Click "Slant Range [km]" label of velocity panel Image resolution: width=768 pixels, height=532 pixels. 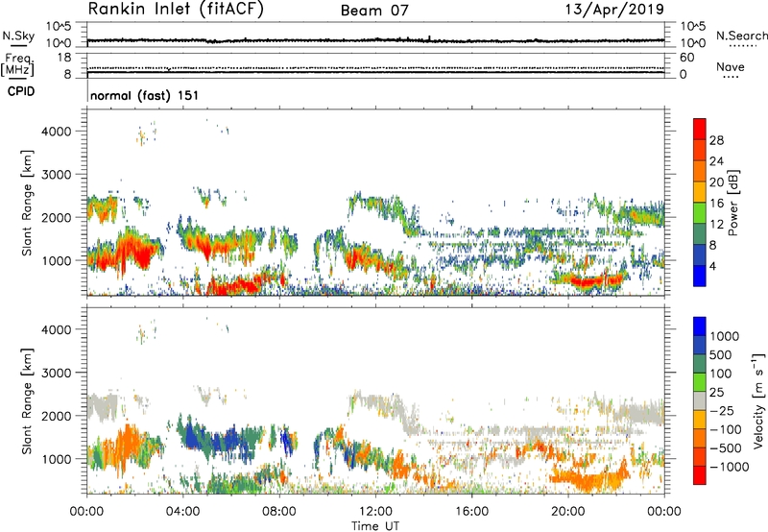[x=27, y=401]
